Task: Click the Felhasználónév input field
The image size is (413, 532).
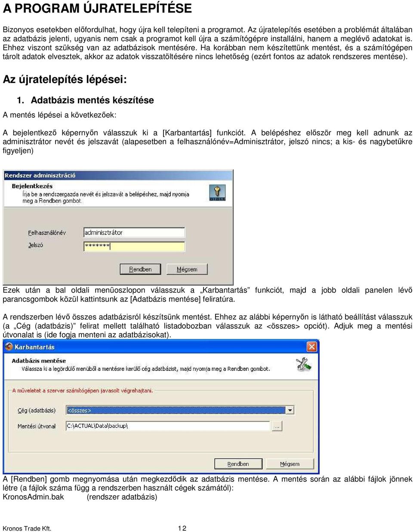Action: pyautogui.click(x=134, y=232)
